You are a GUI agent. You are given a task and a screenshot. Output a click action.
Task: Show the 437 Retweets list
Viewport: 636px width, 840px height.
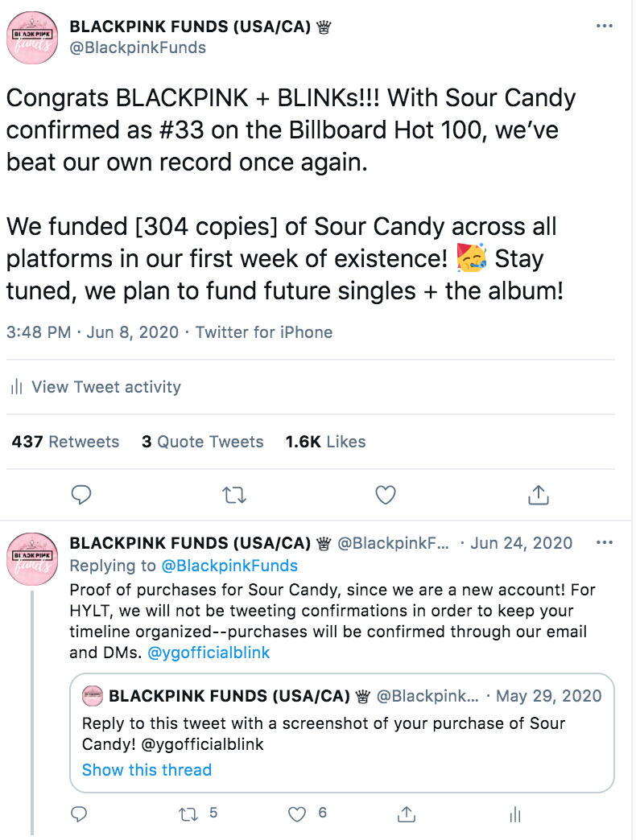(x=65, y=442)
